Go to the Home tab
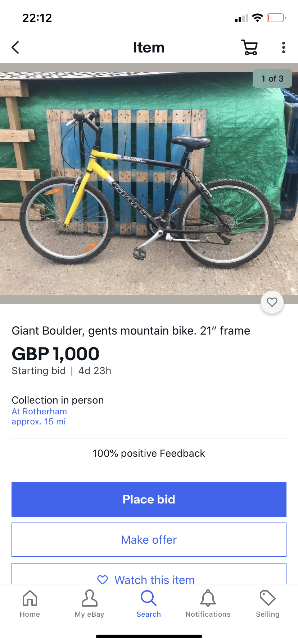Screen dimensions: 298x644 click(30, 604)
